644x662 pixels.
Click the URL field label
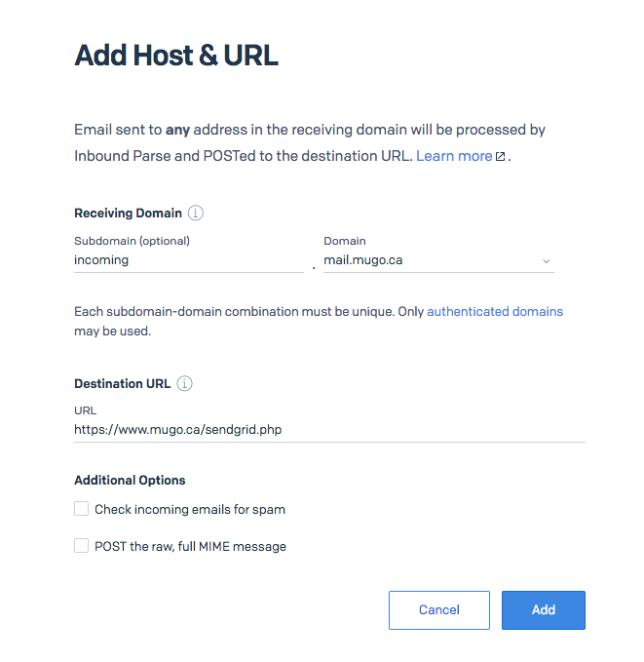pos(85,410)
